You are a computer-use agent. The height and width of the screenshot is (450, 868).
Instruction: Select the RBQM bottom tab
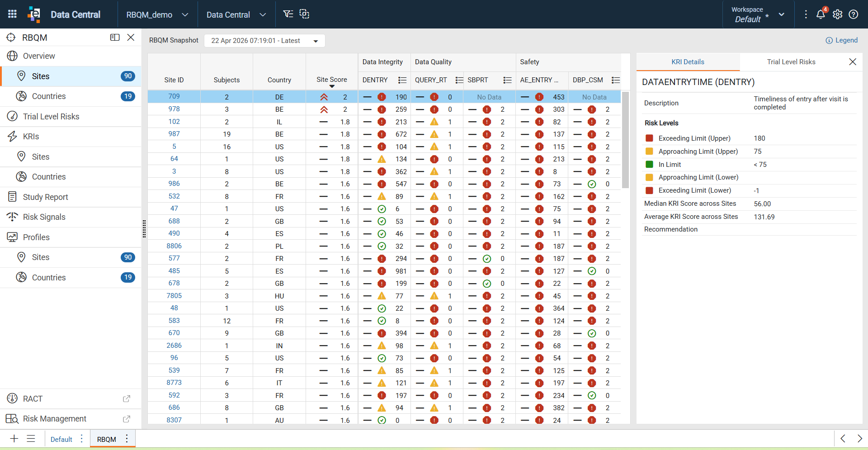point(107,439)
